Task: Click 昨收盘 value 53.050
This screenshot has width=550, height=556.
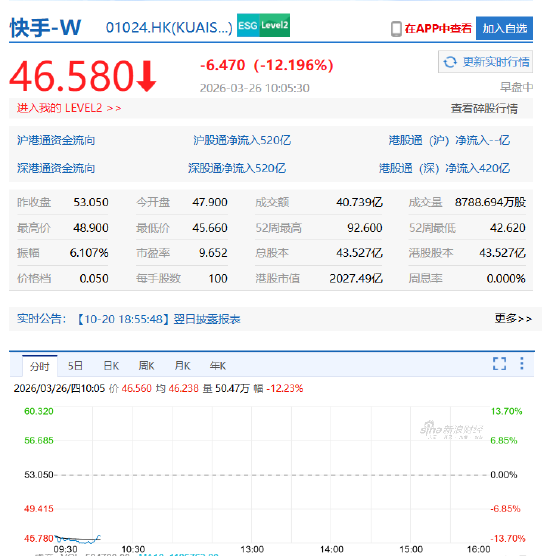Action: pos(91,202)
